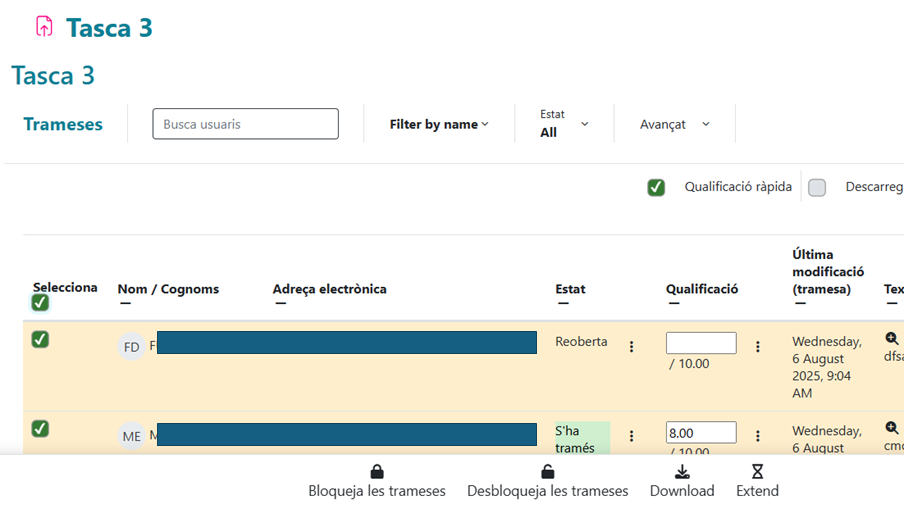Image resolution: width=904 pixels, height=519 pixels.
Task: Toggle the Qualificació ràpida checkbox
Action: 656,187
